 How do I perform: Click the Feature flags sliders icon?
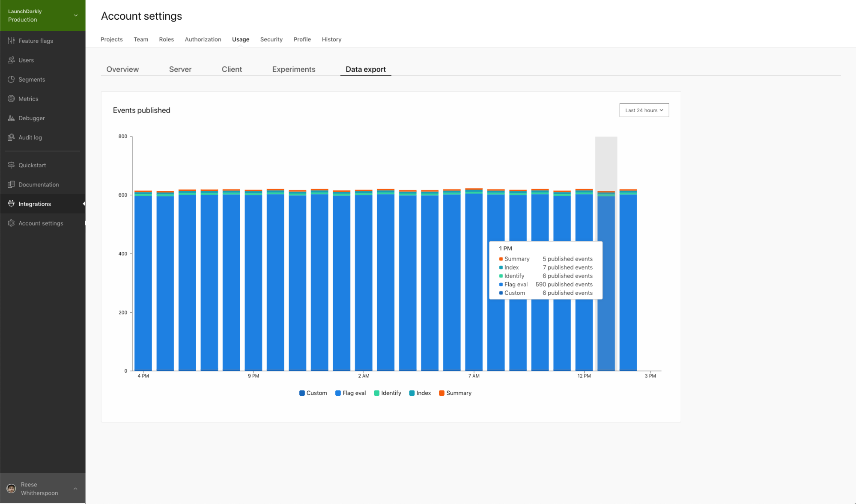11,41
